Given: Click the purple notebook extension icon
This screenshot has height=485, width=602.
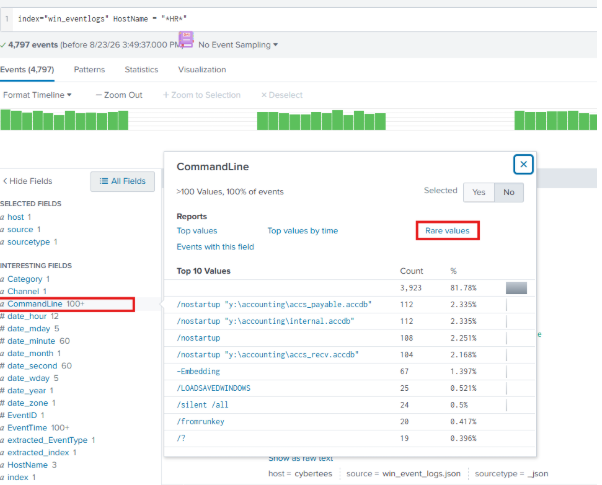Looking at the screenshot, I should (186, 40).
